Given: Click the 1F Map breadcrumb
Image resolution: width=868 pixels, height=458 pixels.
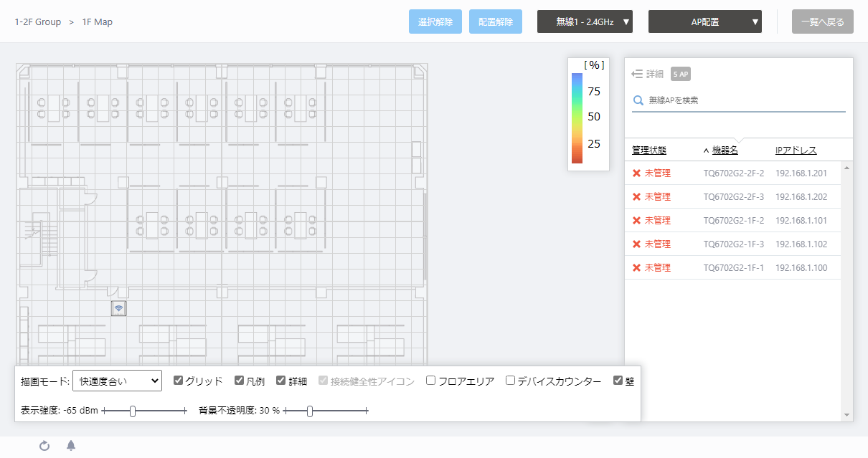Looking at the screenshot, I should tap(98, 22).
